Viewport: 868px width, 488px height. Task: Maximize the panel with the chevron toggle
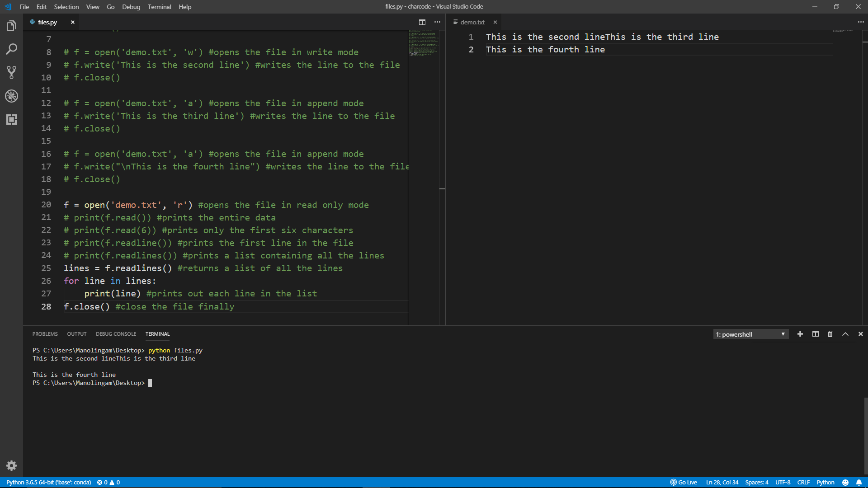coord(845,334)
